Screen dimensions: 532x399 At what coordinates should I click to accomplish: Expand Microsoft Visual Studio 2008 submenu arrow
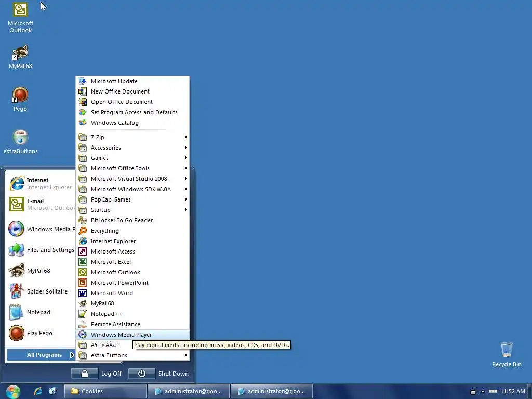point(186,179)
